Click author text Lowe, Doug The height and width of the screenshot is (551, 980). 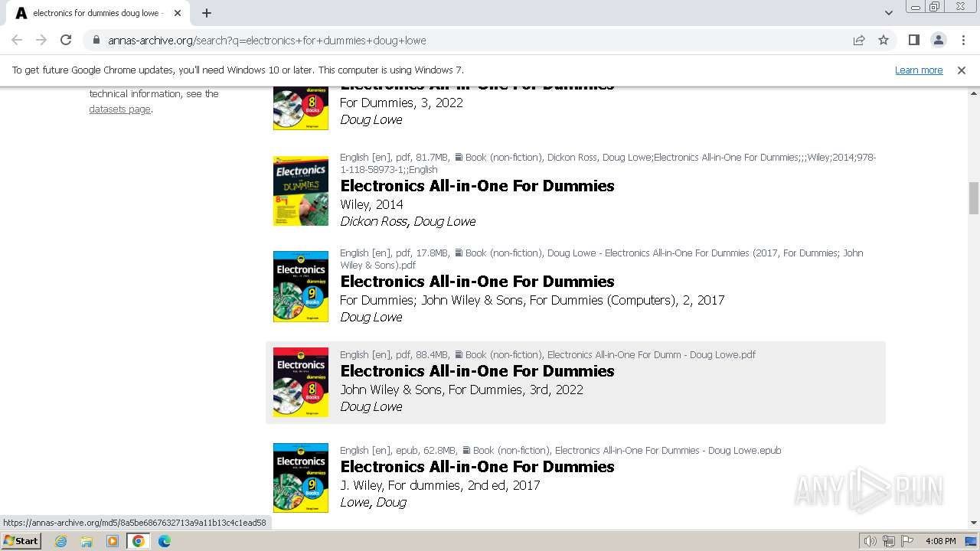(x=373, y=502)
